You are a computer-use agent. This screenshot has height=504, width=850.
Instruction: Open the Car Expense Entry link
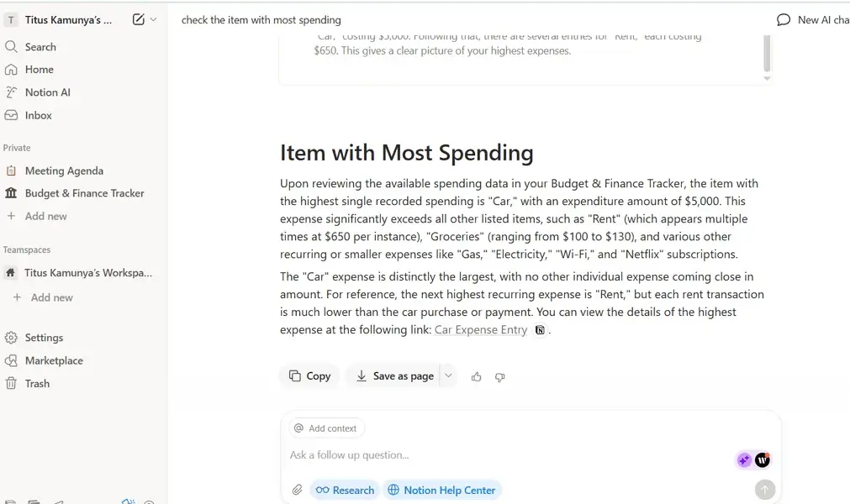[481, 329]
